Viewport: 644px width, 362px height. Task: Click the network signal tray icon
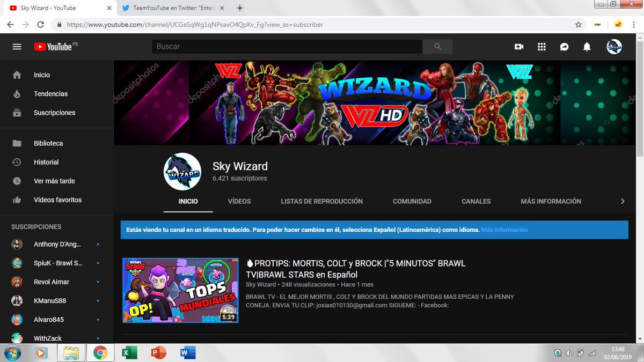point(592,353)
